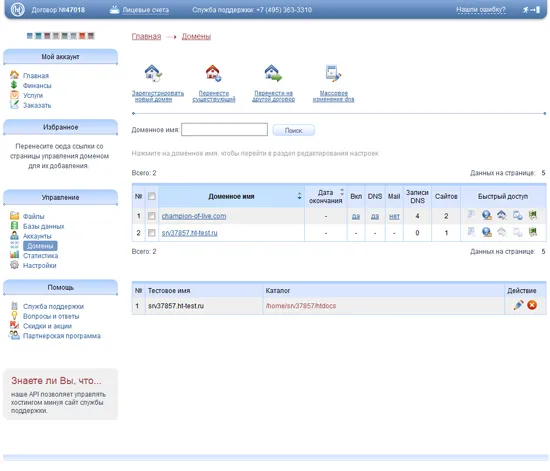The height and width of the screenshot is (471, 550).
Task: Choose the teal color theme swatch
Action: (39, 36)
